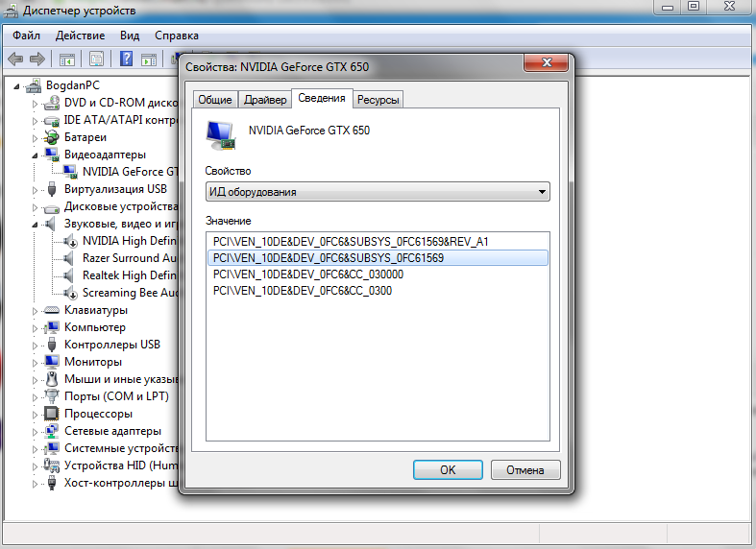Switch to the Ресурсы tab
This screenshot has width=756, height=549.
click(378, 100)
